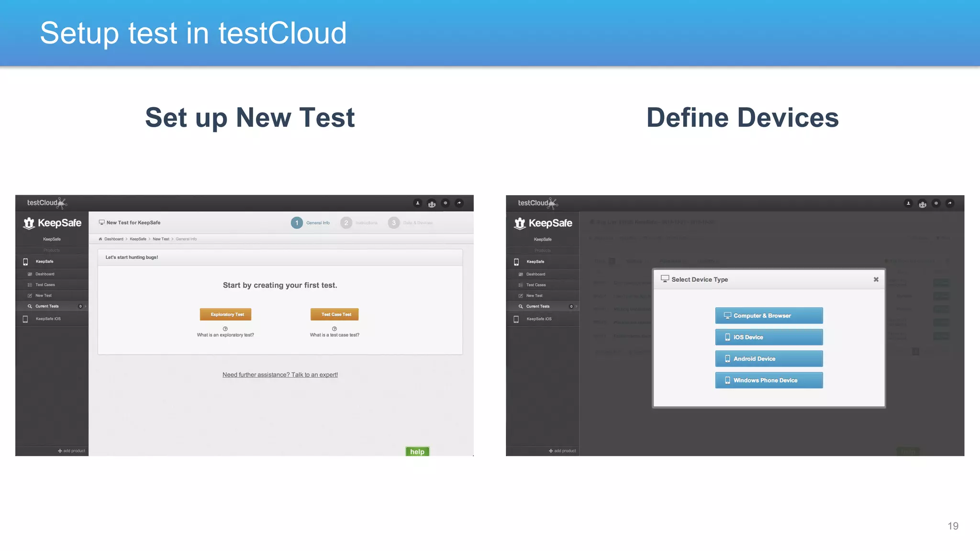Open Current Tests in right screenshot sidebar
The width and height of the screenshot is (980, 551).
(543, 306)
